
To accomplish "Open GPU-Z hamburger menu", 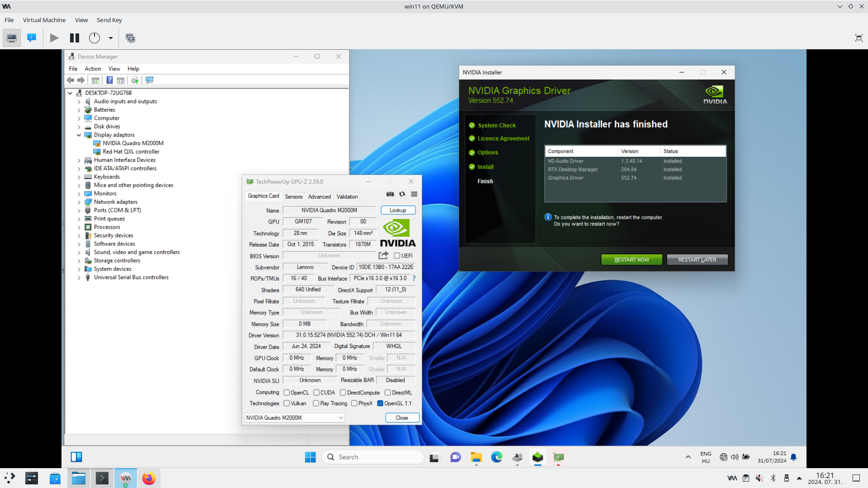I will (x=414, y=194).
